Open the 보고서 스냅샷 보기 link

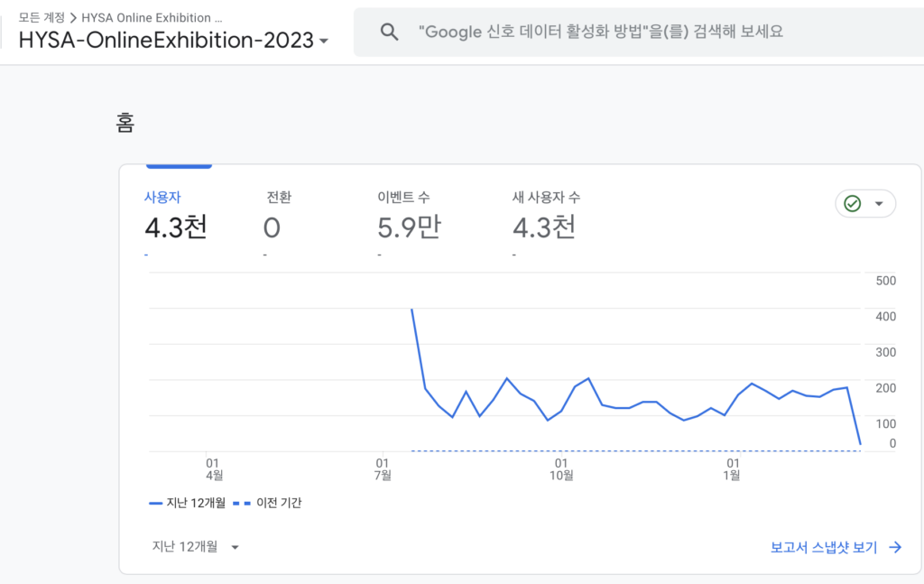[x=823, y=547]
